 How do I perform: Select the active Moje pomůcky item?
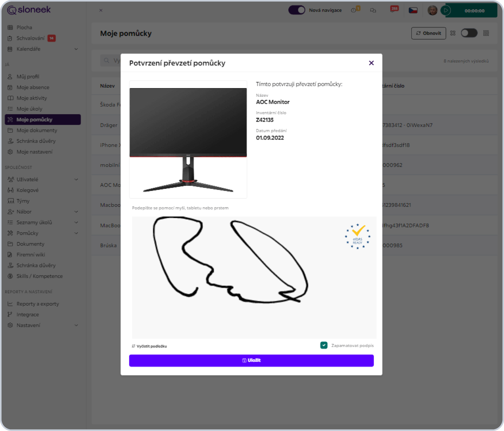click(43, 119)
